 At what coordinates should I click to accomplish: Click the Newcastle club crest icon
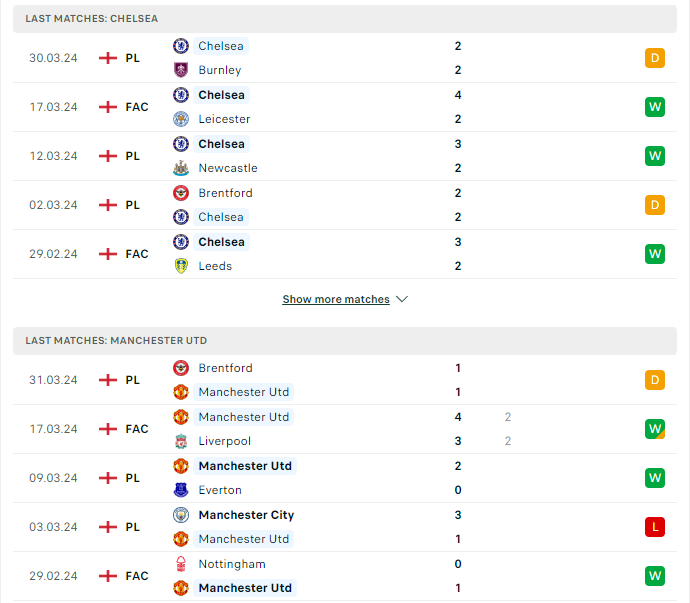pyautogui.click(x=181, y=168)
